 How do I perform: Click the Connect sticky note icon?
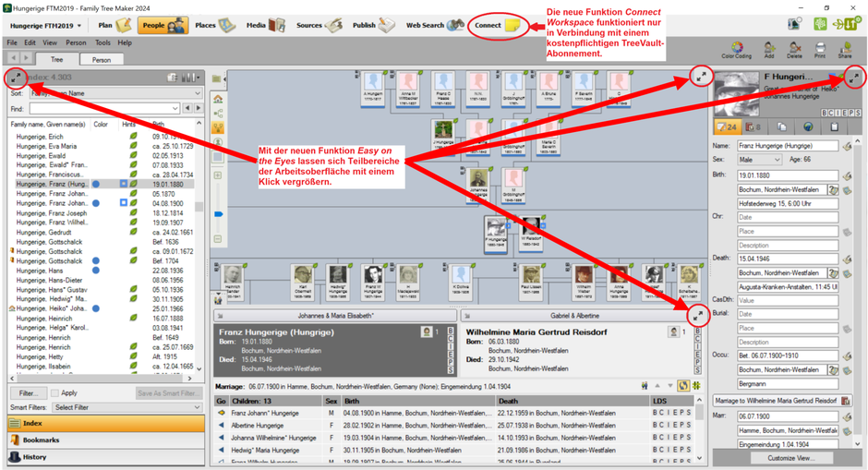[512, 26]
